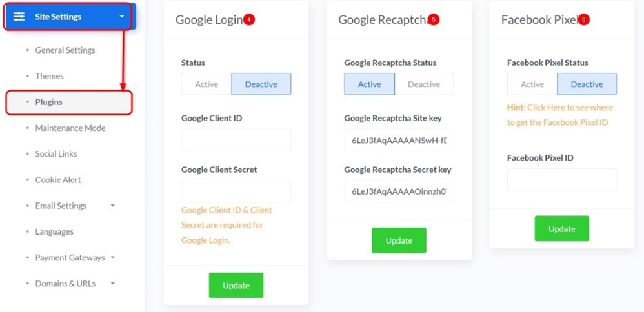Expand the Email Settings submenu arrow
644x312 pixels.
pos(113,205)
